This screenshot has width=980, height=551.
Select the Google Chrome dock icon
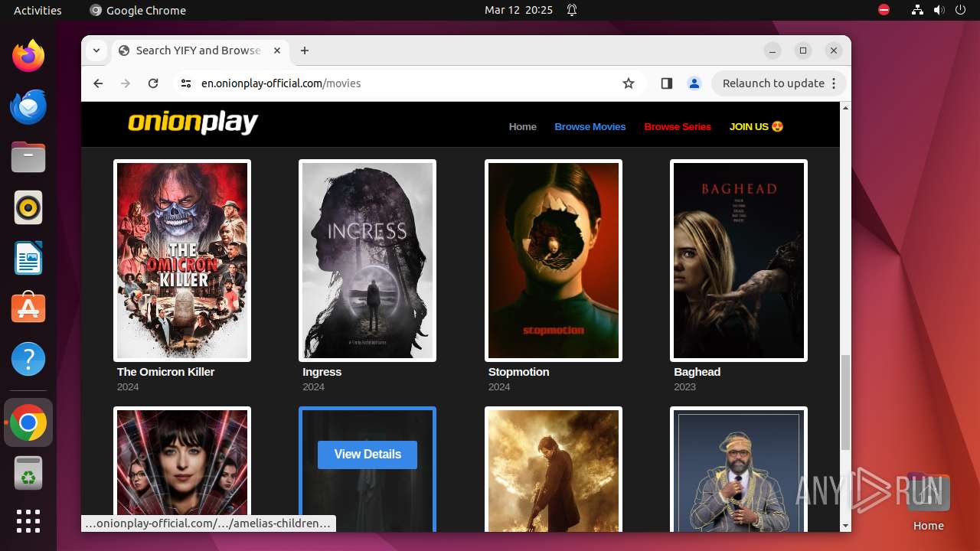click(28, 422)
